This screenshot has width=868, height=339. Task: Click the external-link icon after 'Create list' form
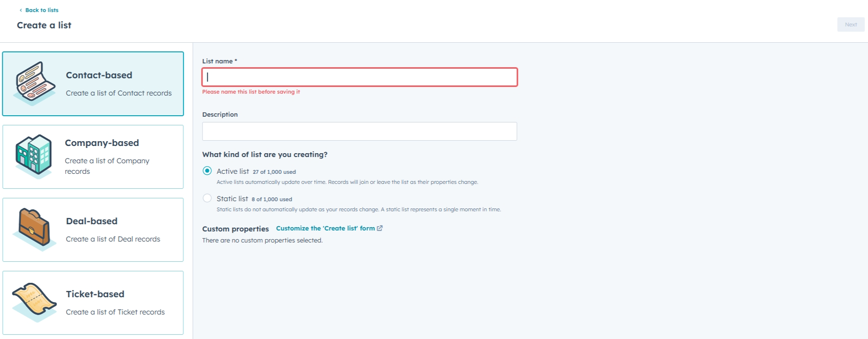coord(380,228)
